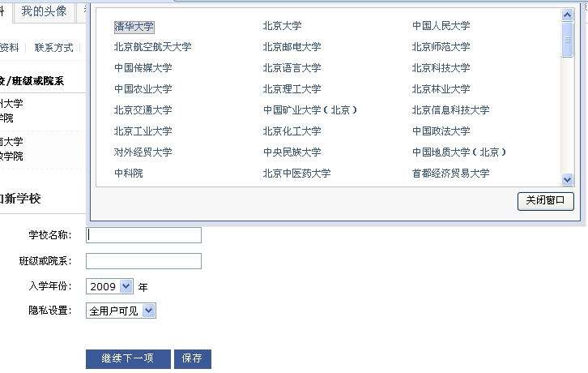Focus the 学校名称 input field
Viewport: 588px width, 373px height.
(x=143, y=235)
